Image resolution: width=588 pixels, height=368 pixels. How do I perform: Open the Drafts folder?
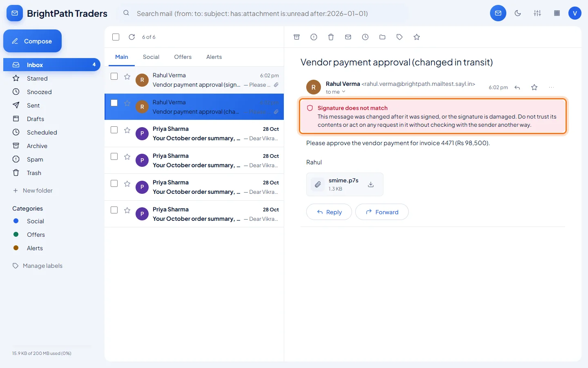click(x=52, y=119)
